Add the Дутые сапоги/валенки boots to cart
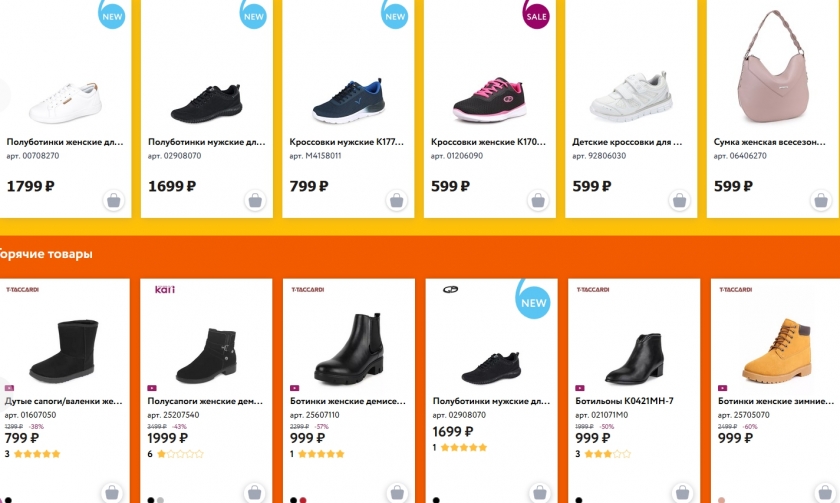Image resolution: width=840 pixels, height=503 pixels. pos(114,492)
